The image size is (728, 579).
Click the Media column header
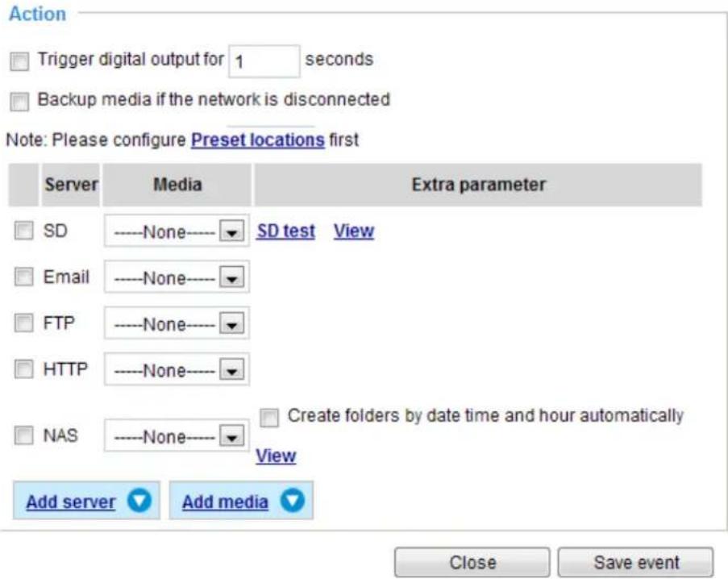click(177, 185)
